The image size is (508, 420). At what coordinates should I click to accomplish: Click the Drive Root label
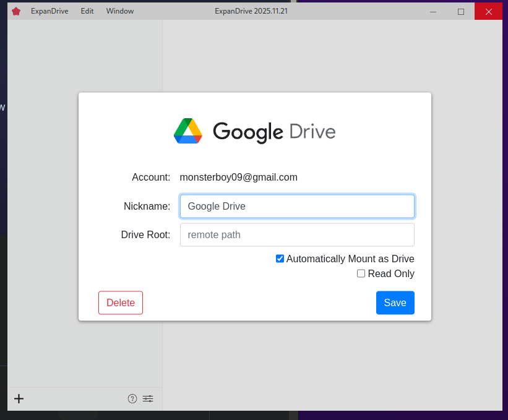[x=145, y=235]
